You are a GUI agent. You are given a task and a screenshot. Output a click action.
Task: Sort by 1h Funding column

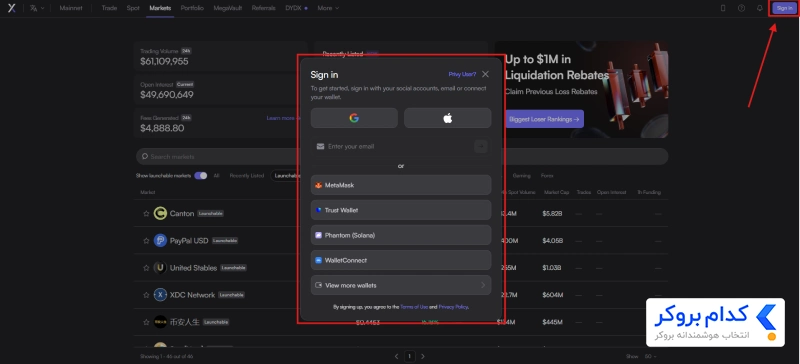point(649,192)
